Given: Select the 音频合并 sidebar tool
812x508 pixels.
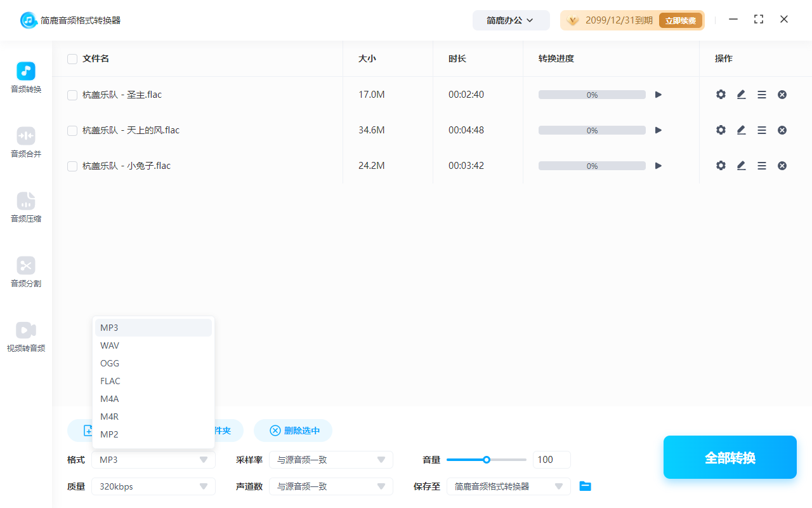Looking at the screenshot, I should [25, 141].
